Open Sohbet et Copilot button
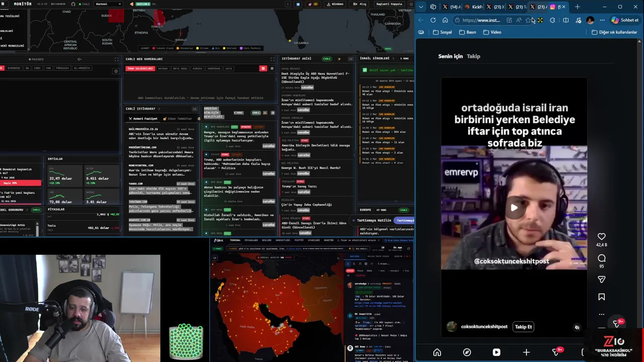 point(624,20)
